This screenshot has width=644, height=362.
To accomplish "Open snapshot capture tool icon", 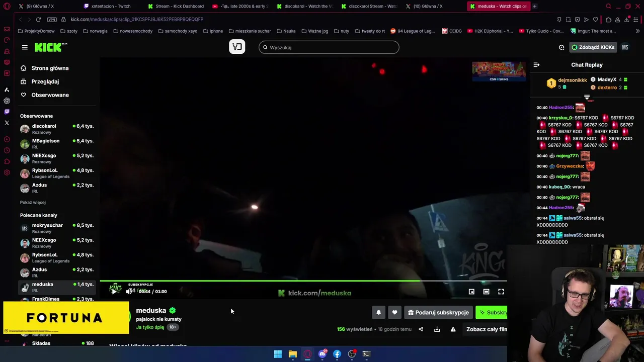I will click(x=568, y=20).
